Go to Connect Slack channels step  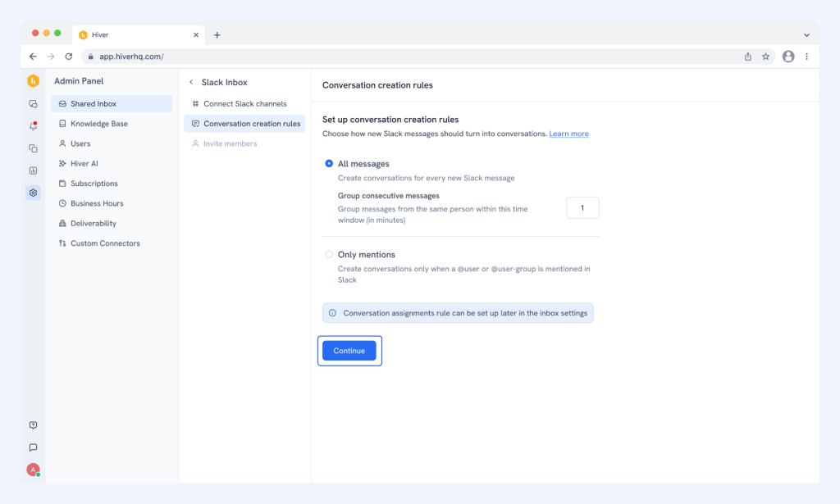click(244, 104)
